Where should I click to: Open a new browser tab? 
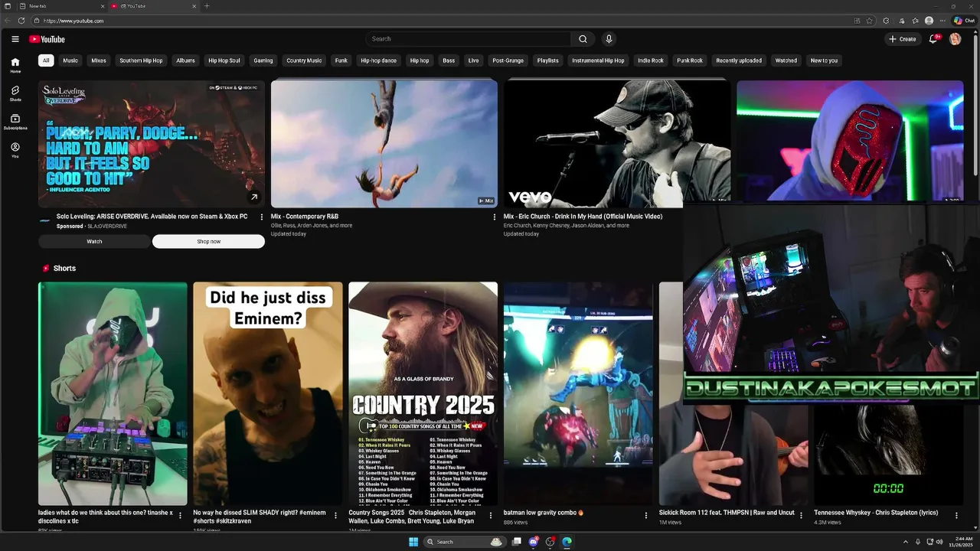(207, 6)
